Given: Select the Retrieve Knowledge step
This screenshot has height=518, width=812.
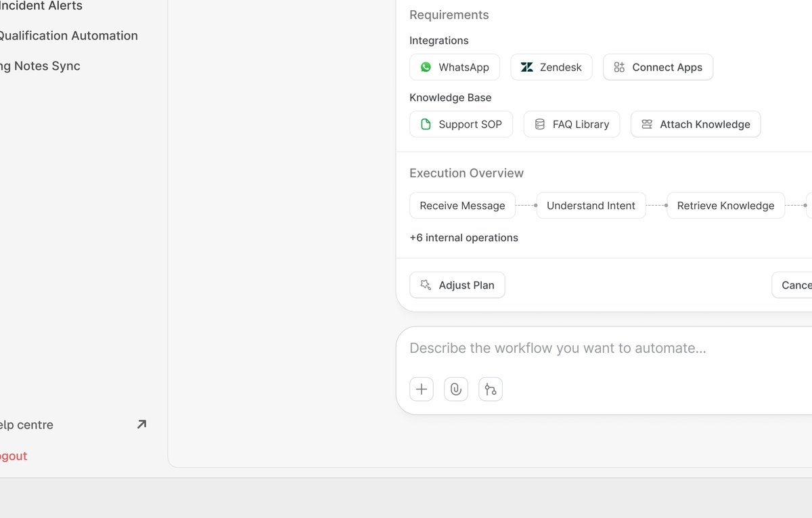Looking at the screenshot, I should (726, 205).
